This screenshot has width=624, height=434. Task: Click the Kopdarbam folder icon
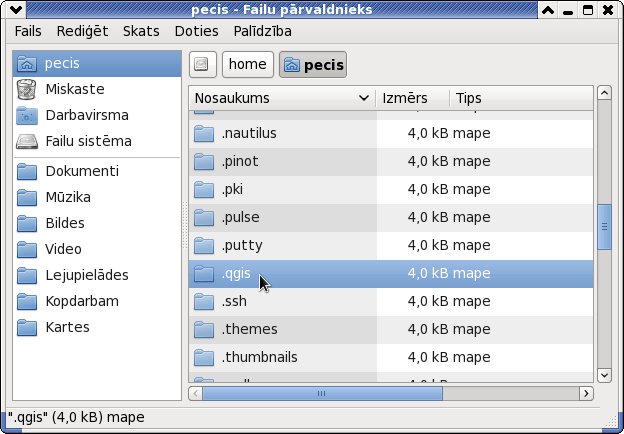[x=27, y=302]
